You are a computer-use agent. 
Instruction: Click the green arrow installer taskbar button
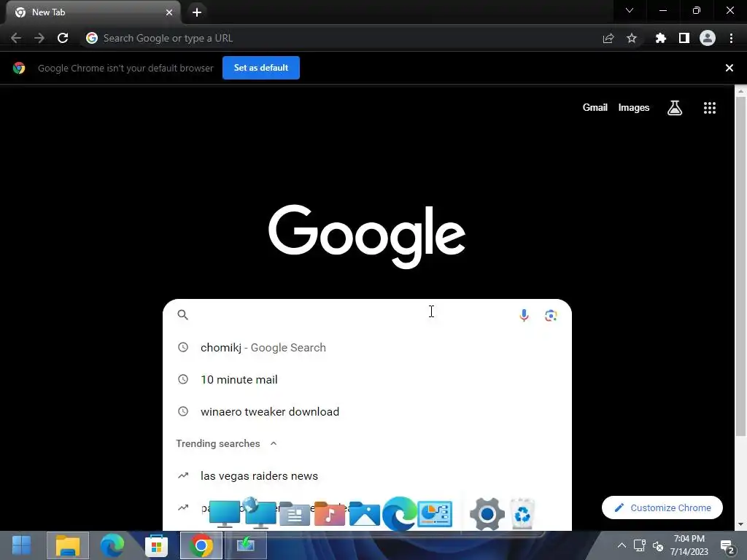coord(246,545)
